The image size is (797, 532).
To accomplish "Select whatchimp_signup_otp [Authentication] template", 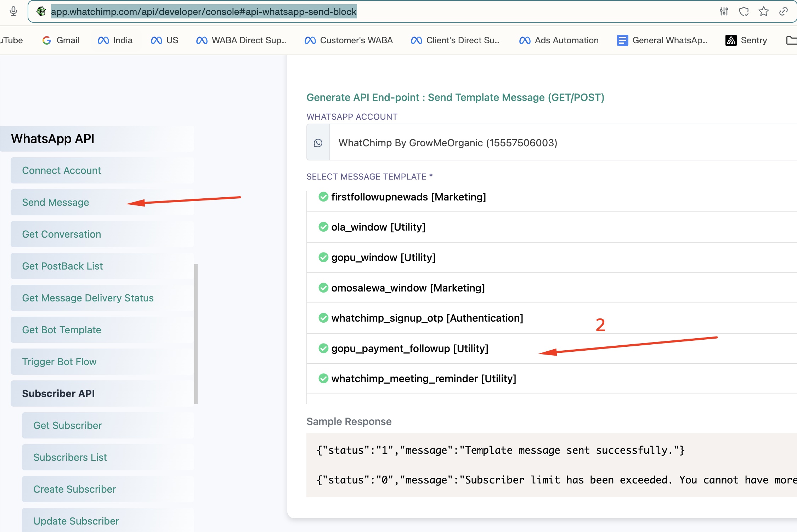I will pos(552,318).
